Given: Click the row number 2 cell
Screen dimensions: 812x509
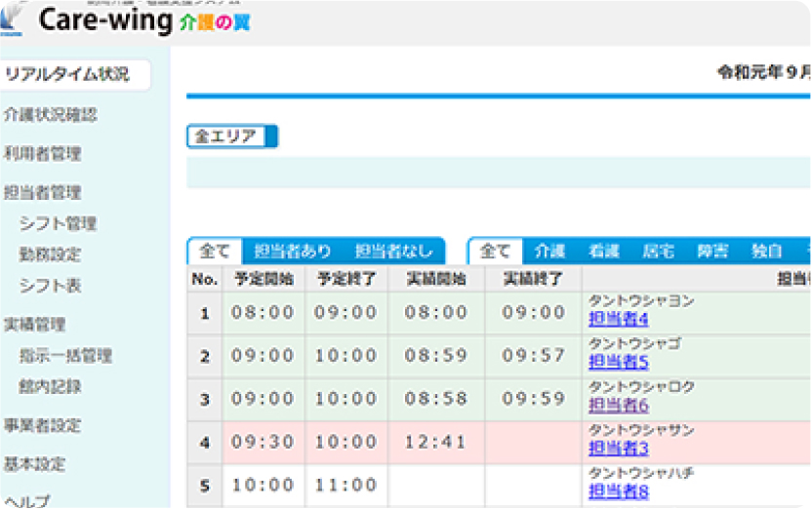Looking at the screenshot, I should click(x=205, y=357).
